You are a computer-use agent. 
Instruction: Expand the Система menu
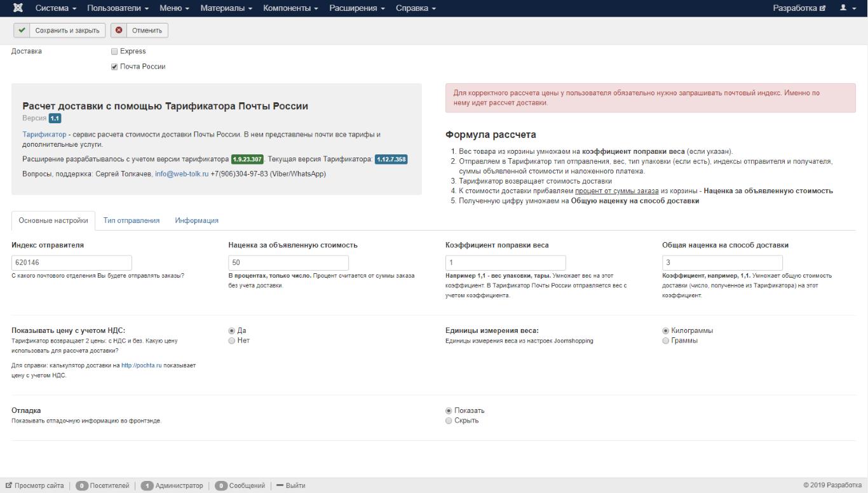56,8
